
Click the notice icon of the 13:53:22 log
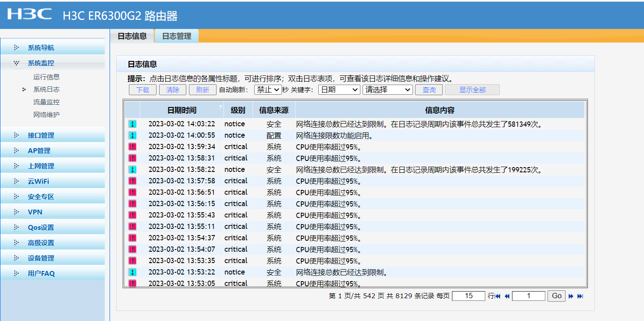132,272
